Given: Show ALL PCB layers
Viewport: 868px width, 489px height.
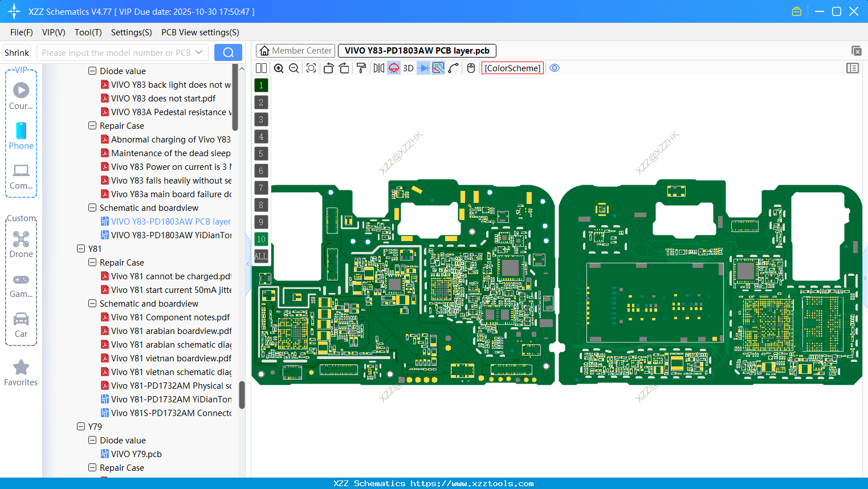Looking at the screenshot, I should coord(260,256).
